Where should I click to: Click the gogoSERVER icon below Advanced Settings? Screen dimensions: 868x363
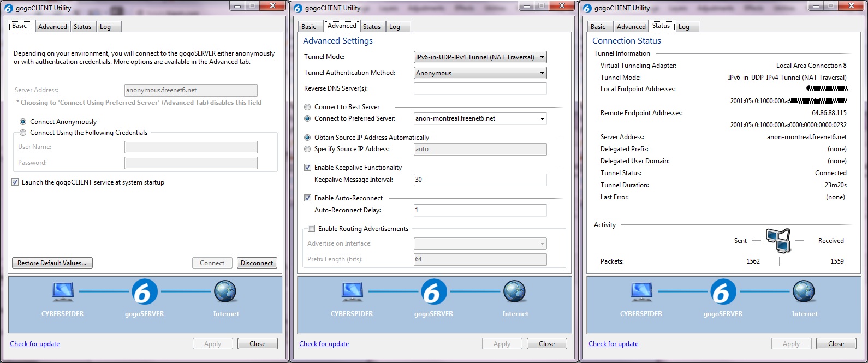[x=433, y=292]
